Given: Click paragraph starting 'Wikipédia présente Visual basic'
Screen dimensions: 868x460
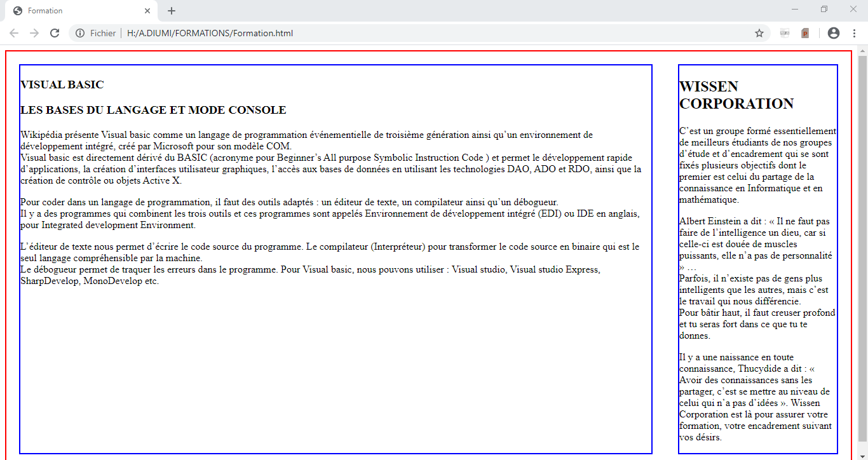Looking at the screenshot, I should [x=306, y=140].
